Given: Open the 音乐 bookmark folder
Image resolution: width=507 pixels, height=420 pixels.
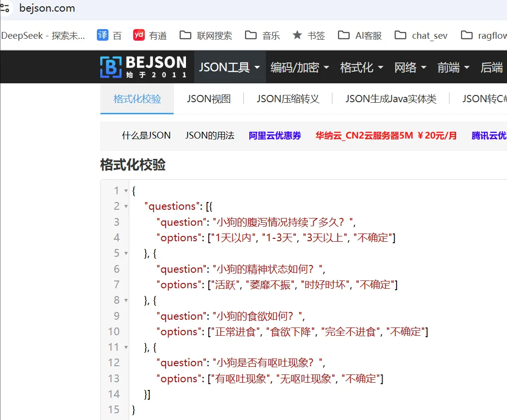Looking at the screenshot, I should click(x=262, y=35).
